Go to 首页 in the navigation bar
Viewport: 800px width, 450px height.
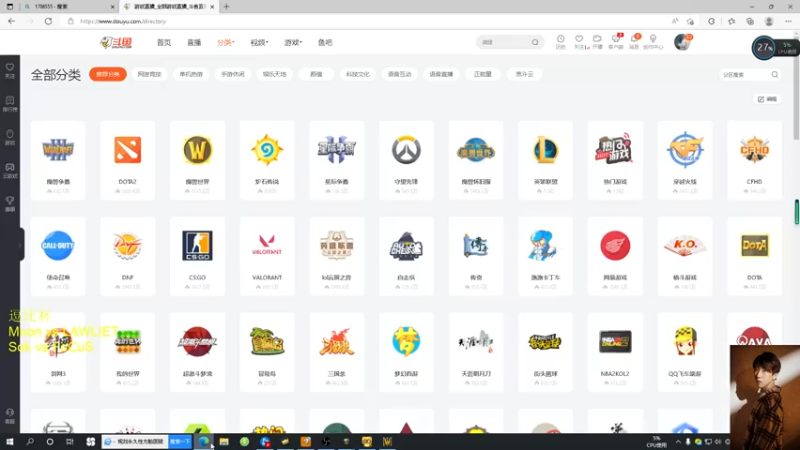[164, 42]
